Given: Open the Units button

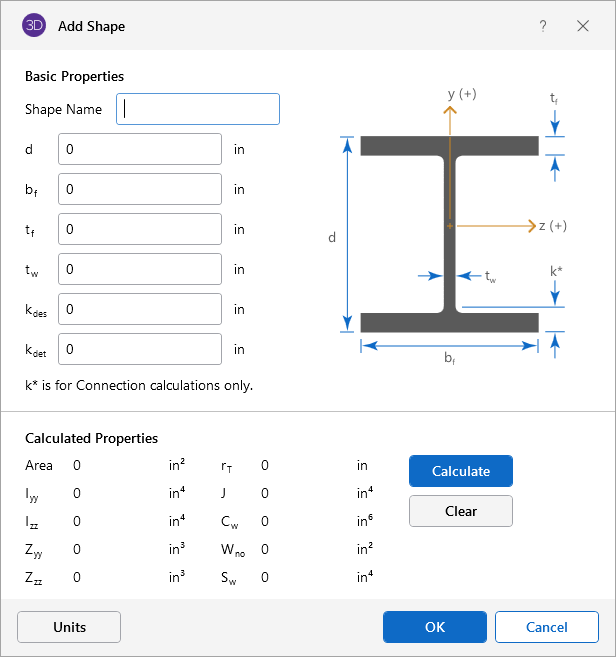Looking at the screenshot, I should (x=69, y=627).
